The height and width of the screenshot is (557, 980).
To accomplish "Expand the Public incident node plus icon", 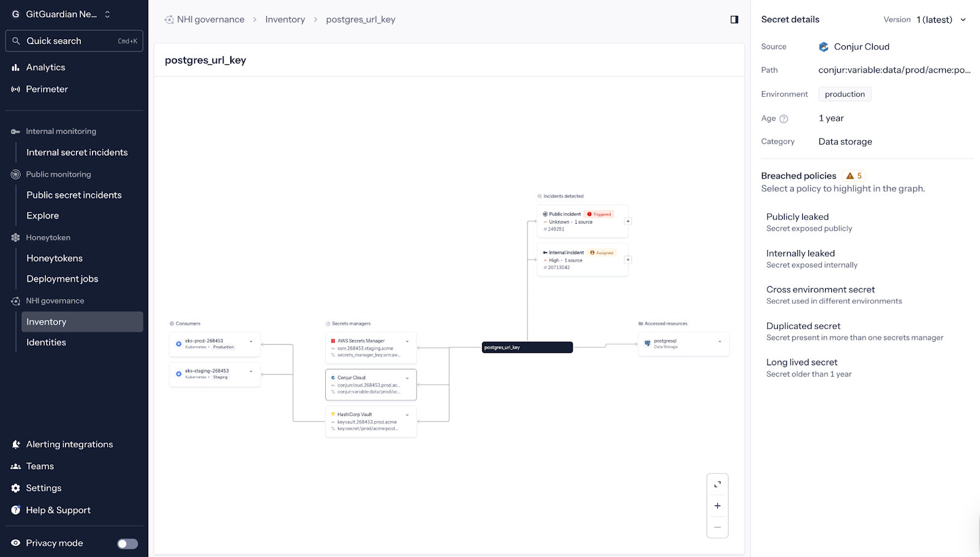I will [628, 221].
